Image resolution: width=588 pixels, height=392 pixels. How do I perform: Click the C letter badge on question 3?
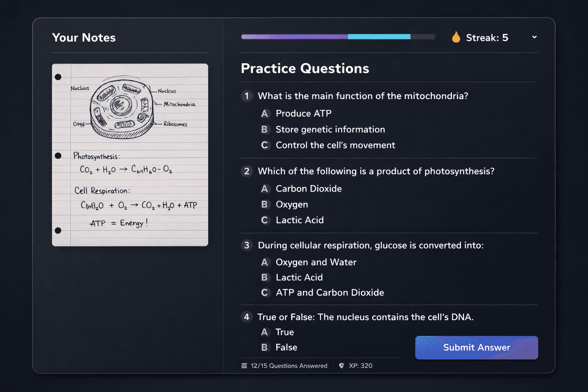(265, 292)
